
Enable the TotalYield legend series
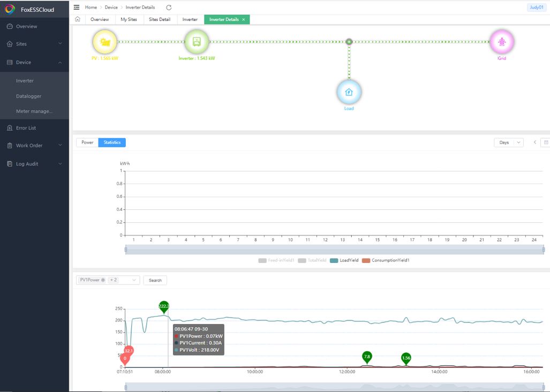point(312,260)
